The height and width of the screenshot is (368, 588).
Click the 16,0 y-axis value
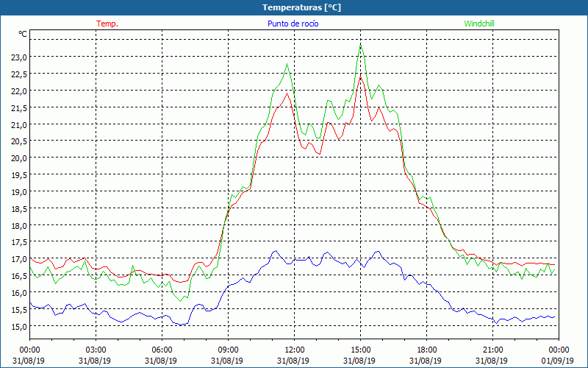tap(19, 292)
